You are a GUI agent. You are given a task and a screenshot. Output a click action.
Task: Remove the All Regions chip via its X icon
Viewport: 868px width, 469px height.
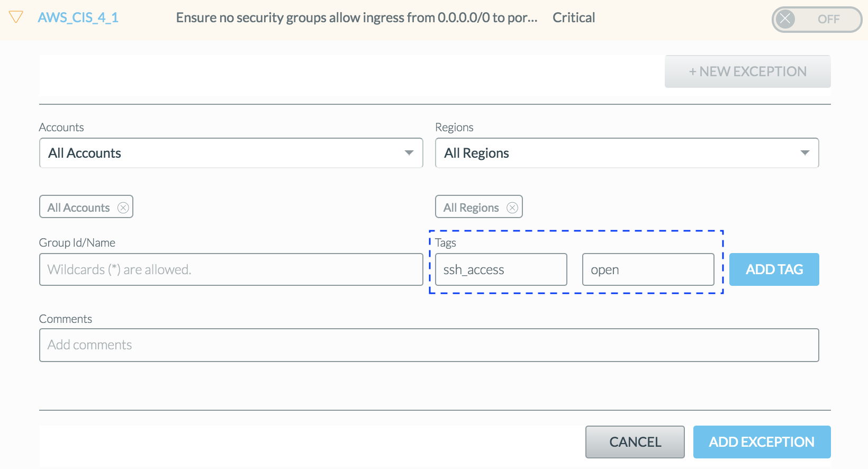pos(512,208)
